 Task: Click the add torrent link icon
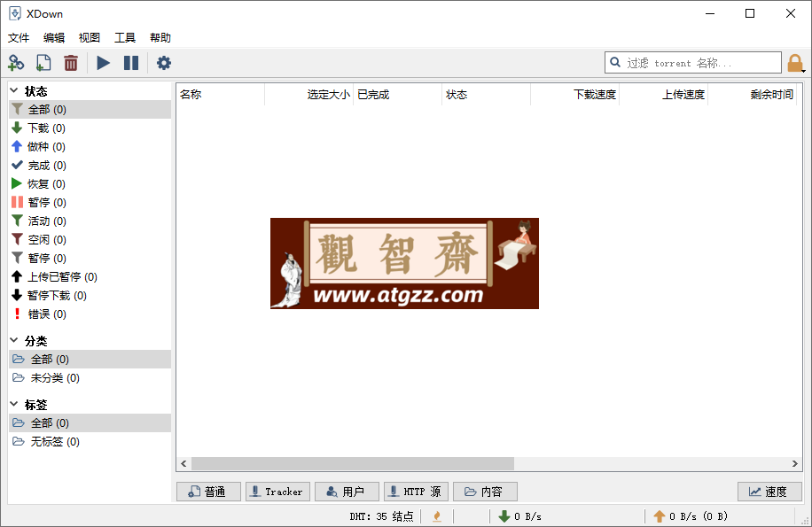tap(16, 63)
